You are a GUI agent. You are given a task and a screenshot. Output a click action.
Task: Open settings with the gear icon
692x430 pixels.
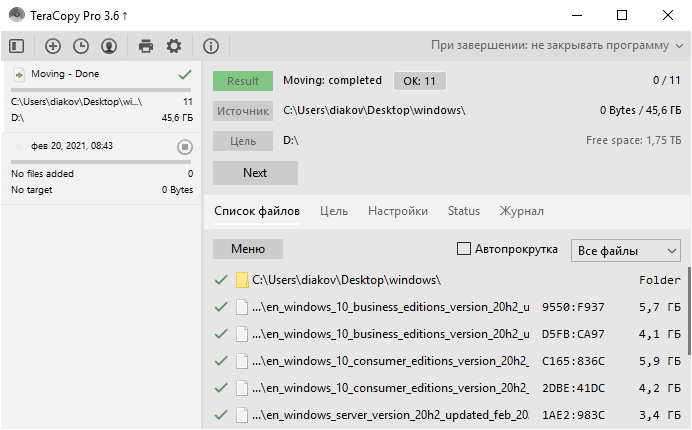[174, 45]
